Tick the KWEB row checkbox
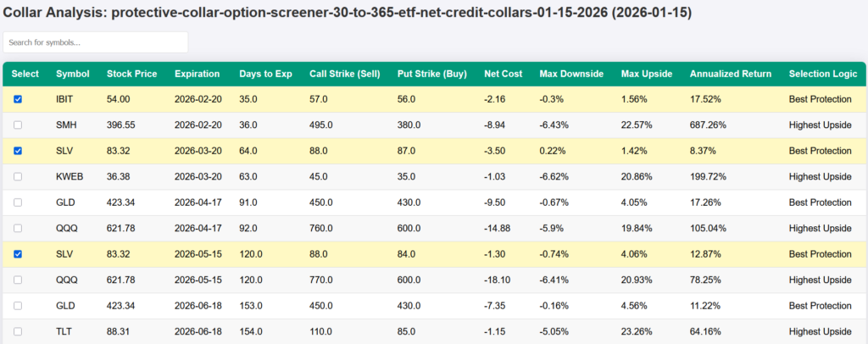 tap(18, 176)
